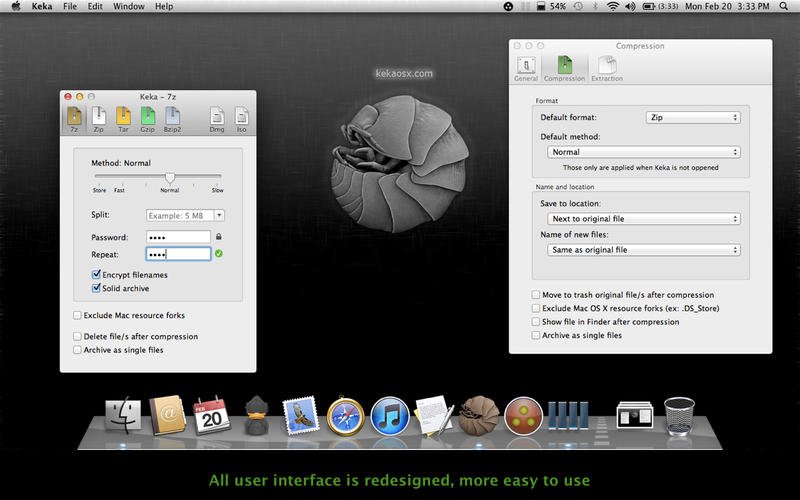The width and height of the screenshot is (800, 500).
Task: Click the Repeat password field
Action: pyautogui.click(x=178, y=254)
